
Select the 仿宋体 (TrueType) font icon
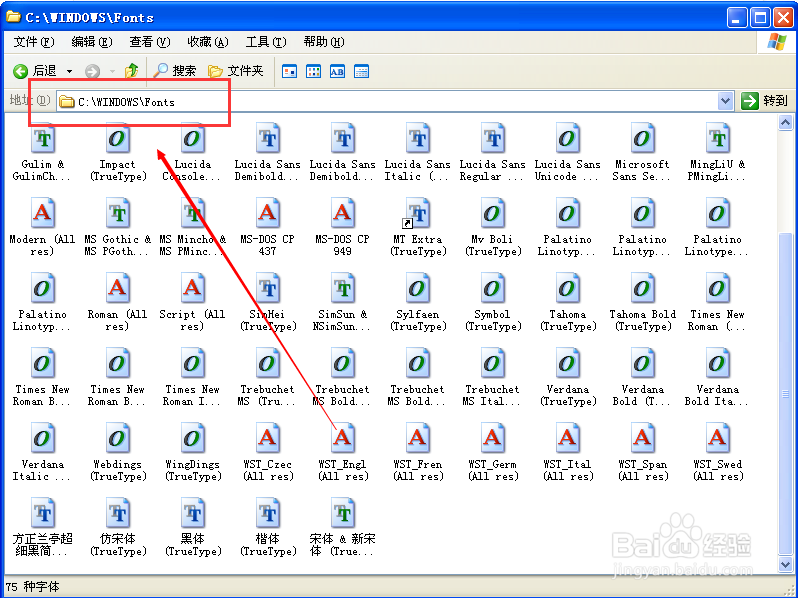point(118,512)
